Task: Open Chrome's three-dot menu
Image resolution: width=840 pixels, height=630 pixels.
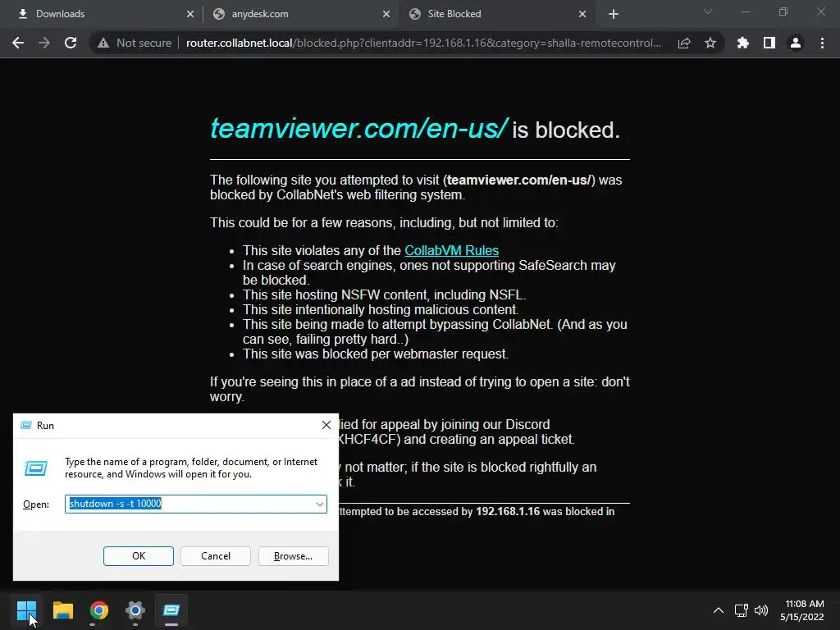Action: [x=822, y=43]
